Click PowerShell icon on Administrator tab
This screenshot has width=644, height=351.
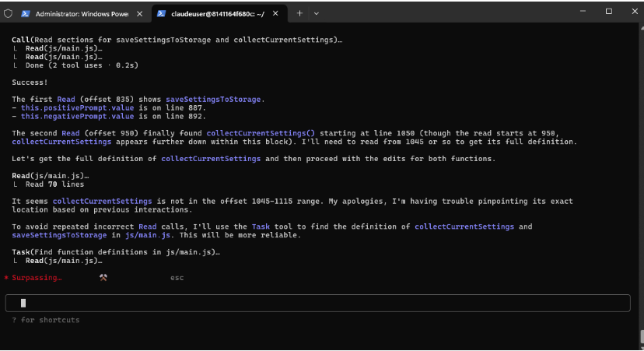26,13
